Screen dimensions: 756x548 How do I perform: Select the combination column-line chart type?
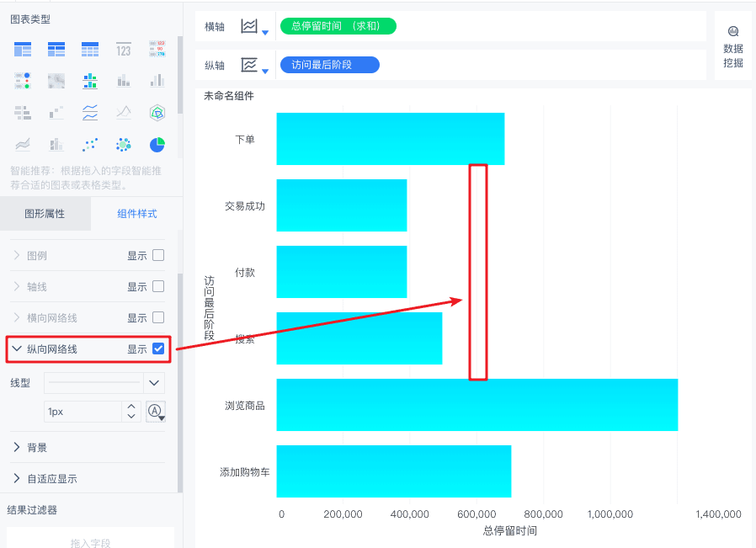56,144
